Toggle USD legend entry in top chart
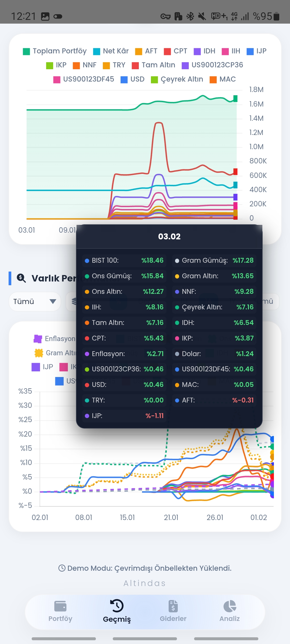Screen dimensions: 290x644 point(132,79)
